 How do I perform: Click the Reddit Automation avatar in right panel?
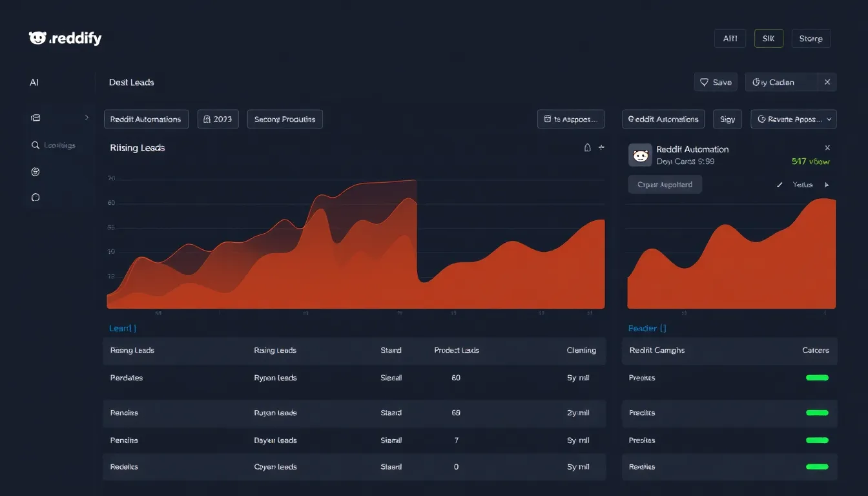pos(640,155)
